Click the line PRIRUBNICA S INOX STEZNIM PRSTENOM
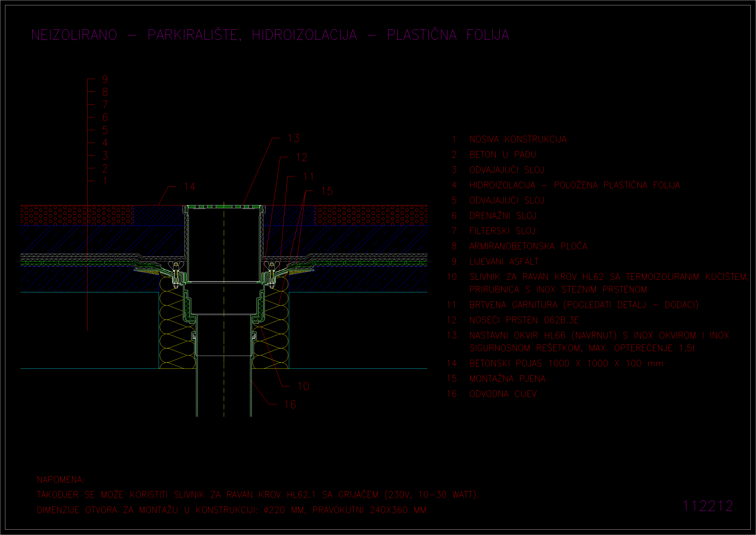 point(558,290)
